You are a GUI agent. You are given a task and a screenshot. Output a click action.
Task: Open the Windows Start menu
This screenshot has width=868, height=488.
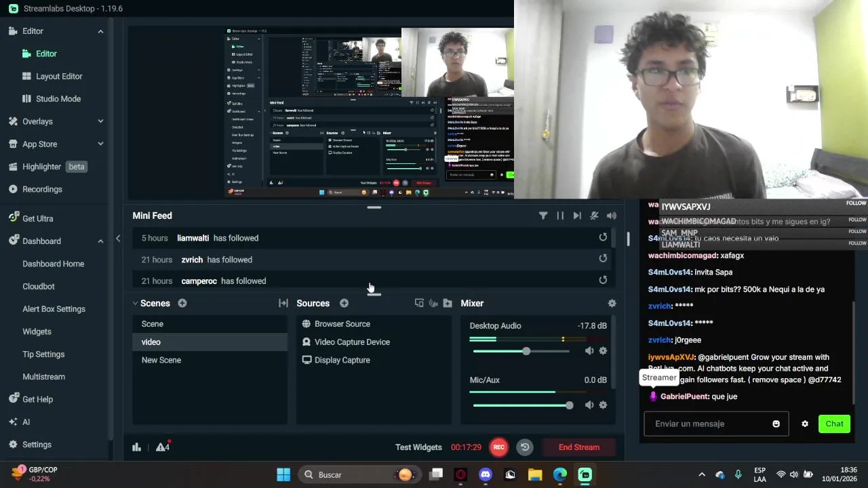tap(283, 474)
